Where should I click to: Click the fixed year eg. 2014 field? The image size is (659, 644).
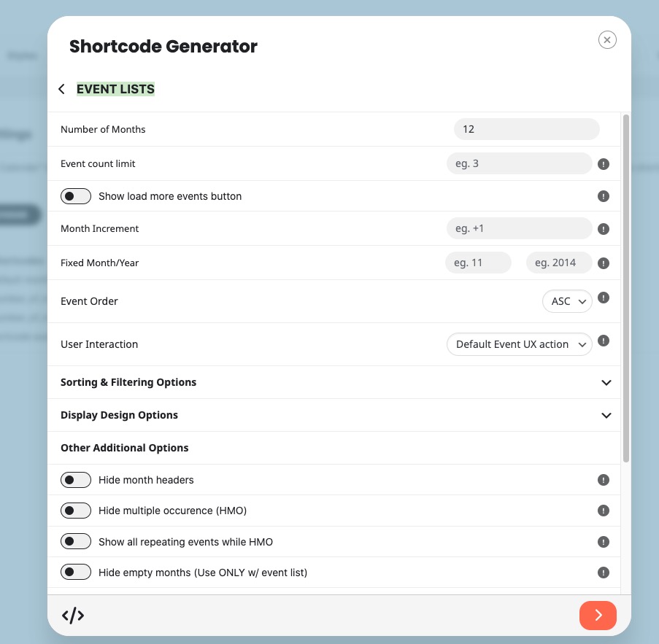[559, 263]
